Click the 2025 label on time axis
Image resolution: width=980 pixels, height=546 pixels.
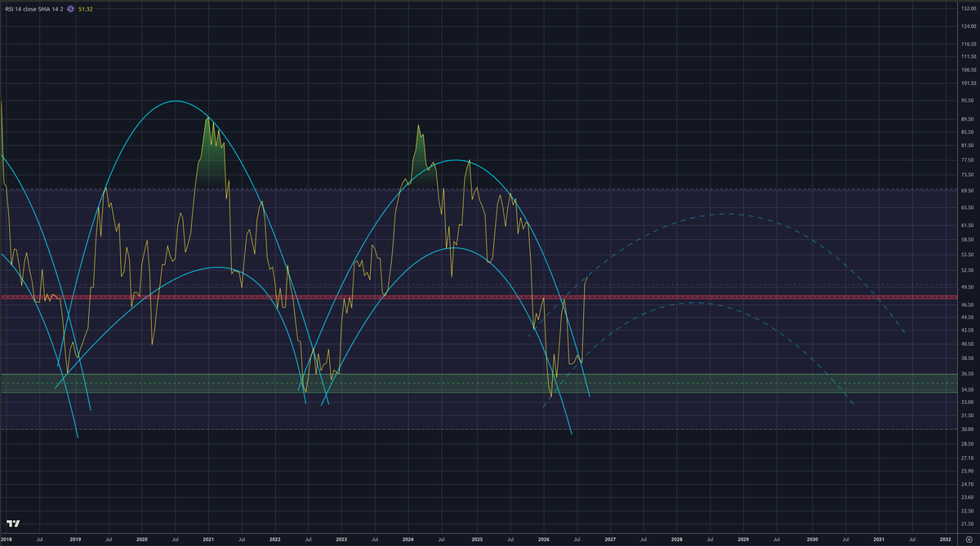(476, 539)
